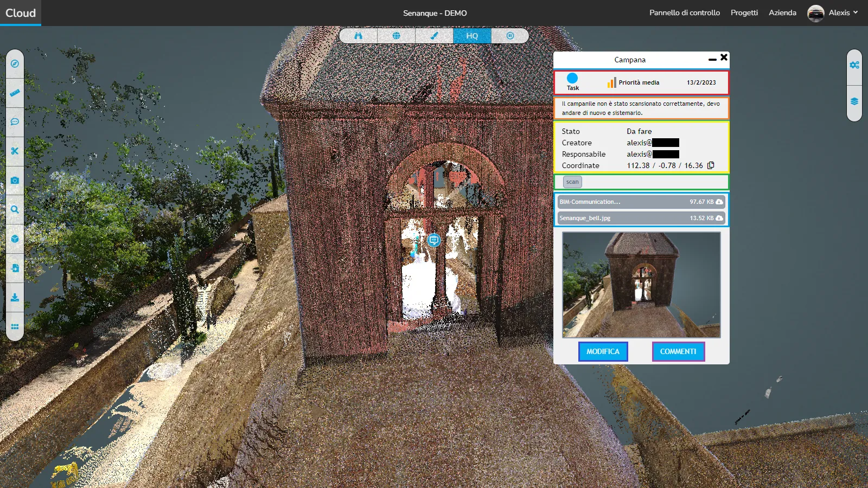This screenshot has width=868, height=488.
Task: Open the import file tool
Action: 15,268
